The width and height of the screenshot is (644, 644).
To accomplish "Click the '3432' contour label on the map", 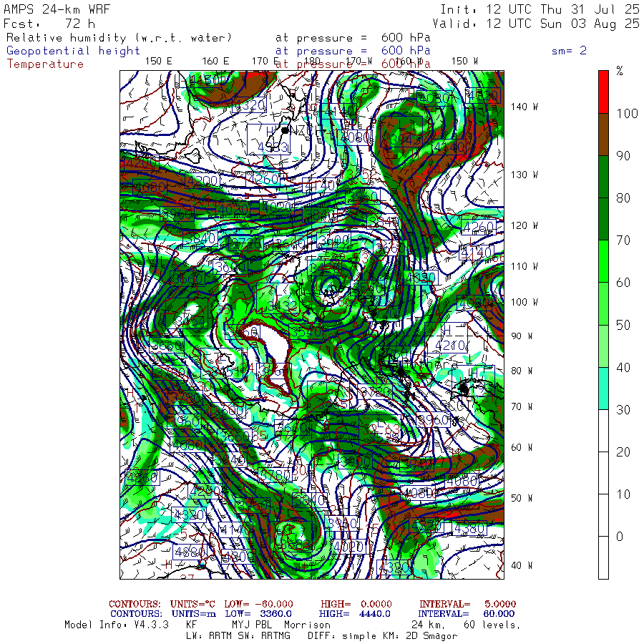I will tap(282, 306).
